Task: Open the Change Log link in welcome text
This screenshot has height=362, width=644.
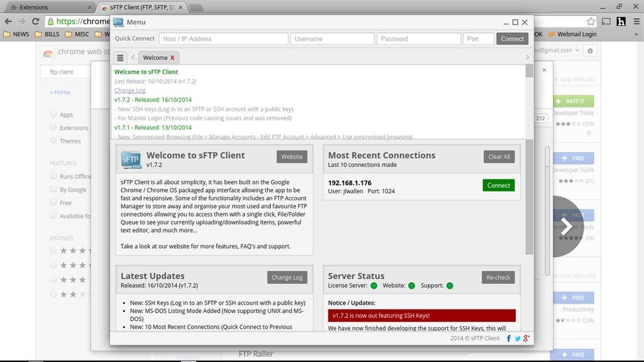Action: pyautogui.click(x=130, y=91)
